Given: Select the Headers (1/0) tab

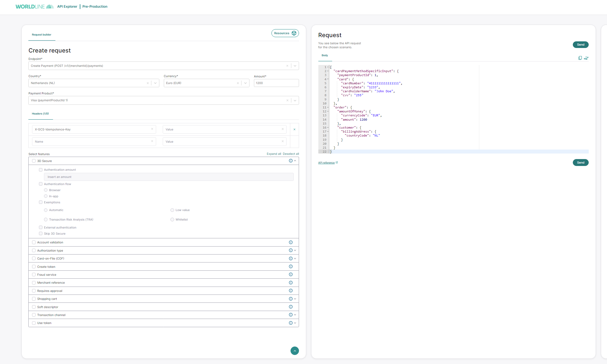Looking at the screenshot, I should coord(40,114).
